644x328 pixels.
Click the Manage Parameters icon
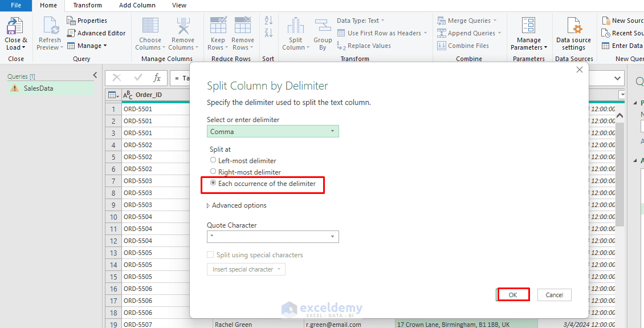pyautogui.click(x=528, y=26)
